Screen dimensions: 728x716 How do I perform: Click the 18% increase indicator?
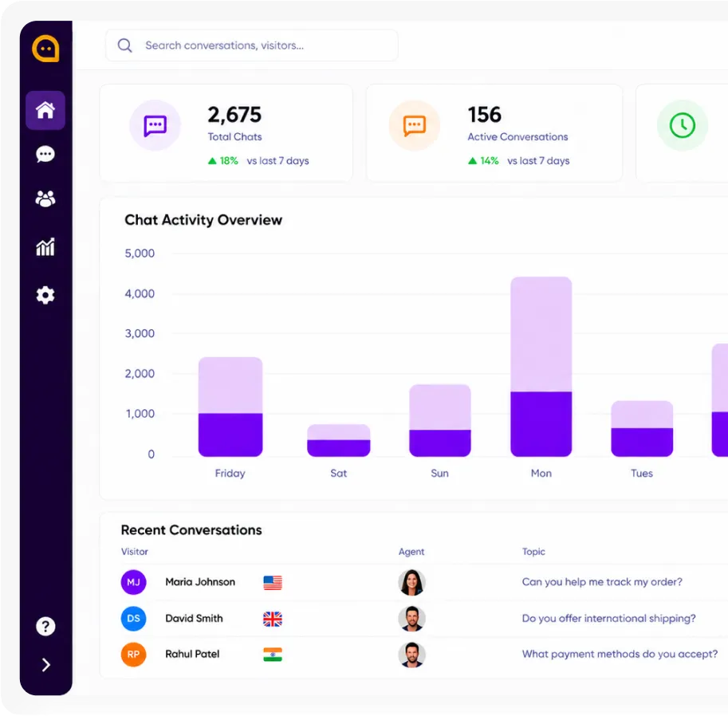coord(222,160)
